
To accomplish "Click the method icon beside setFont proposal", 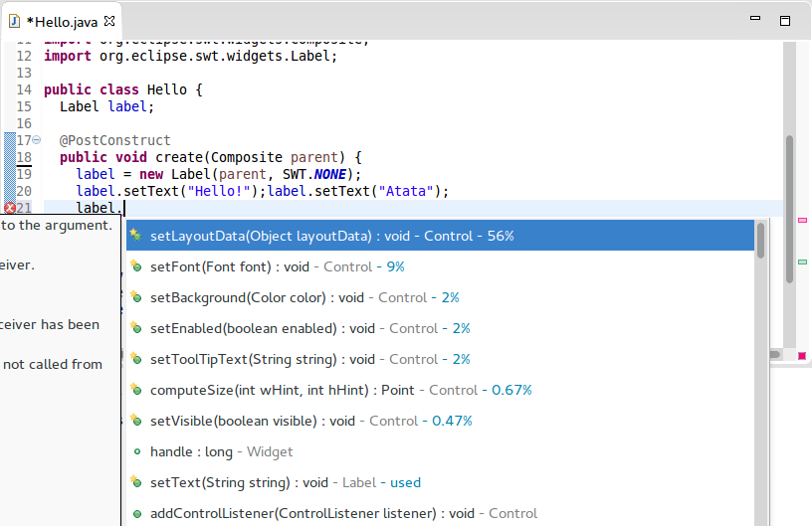I will (135, 266).
